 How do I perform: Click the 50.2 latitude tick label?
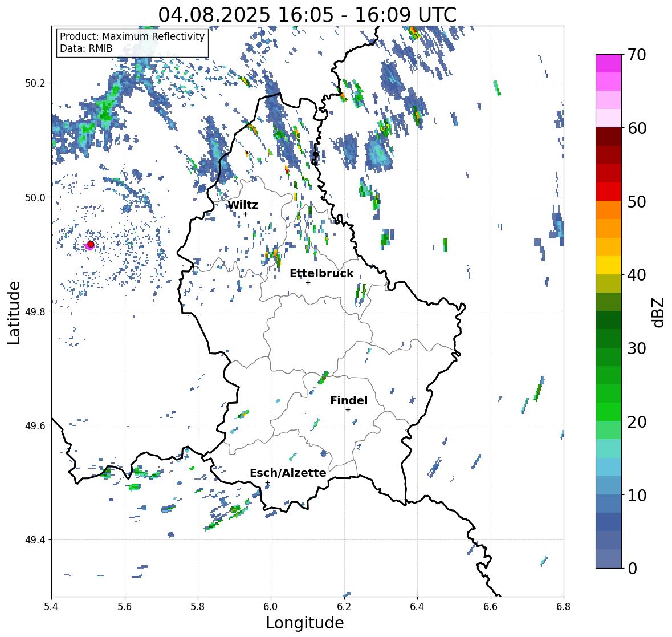click(35, 83)
